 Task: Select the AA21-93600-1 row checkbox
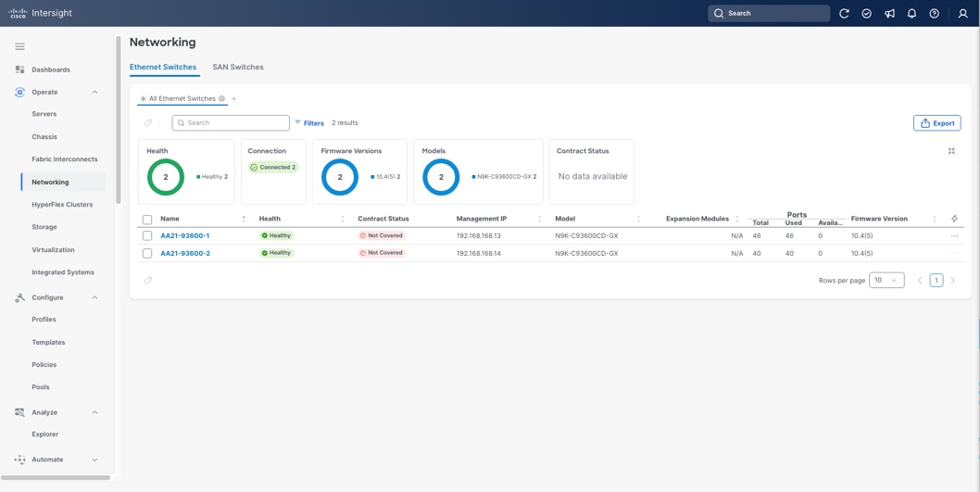[147, 236]
